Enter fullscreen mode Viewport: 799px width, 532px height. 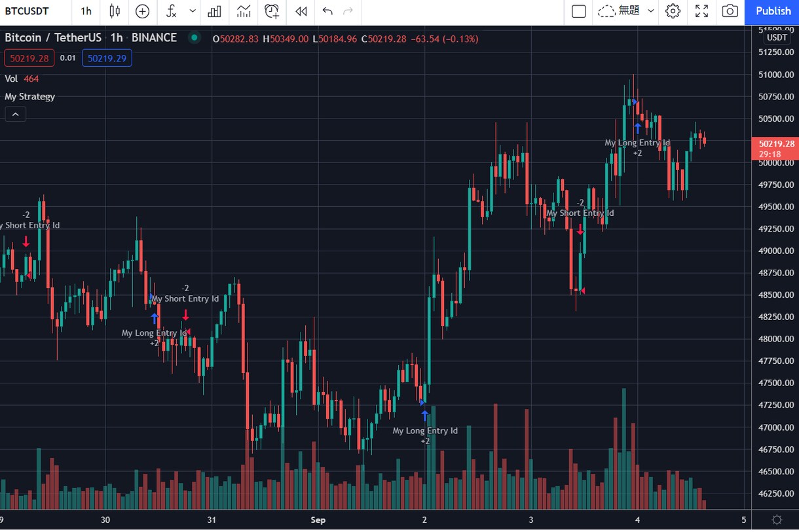point(701,11)
